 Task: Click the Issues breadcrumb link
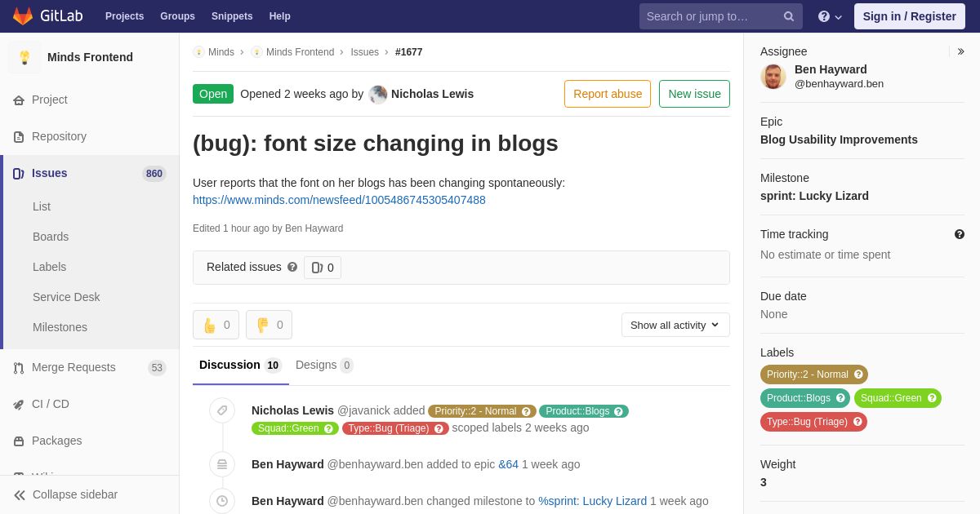point(364,52)
